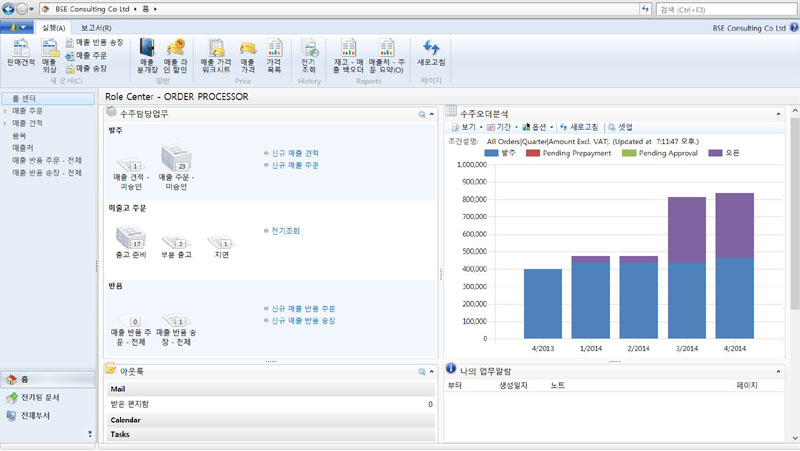Click the 오픈 purple legend swatch
Viewport: 800px width, 451px height.
[715, 153]
